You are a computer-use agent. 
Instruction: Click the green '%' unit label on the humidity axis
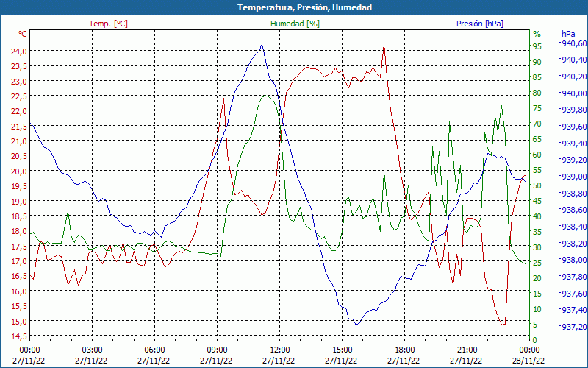(537, 34)
